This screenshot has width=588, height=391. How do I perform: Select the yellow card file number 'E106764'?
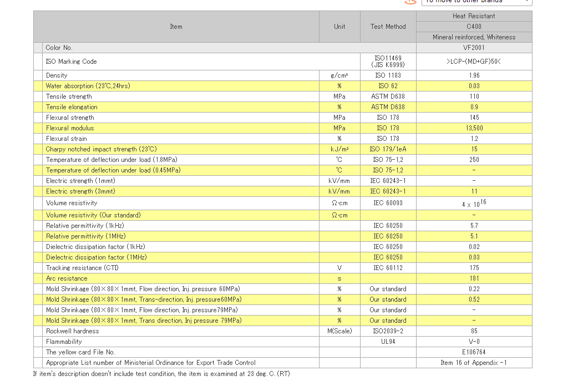click(474, 352)
